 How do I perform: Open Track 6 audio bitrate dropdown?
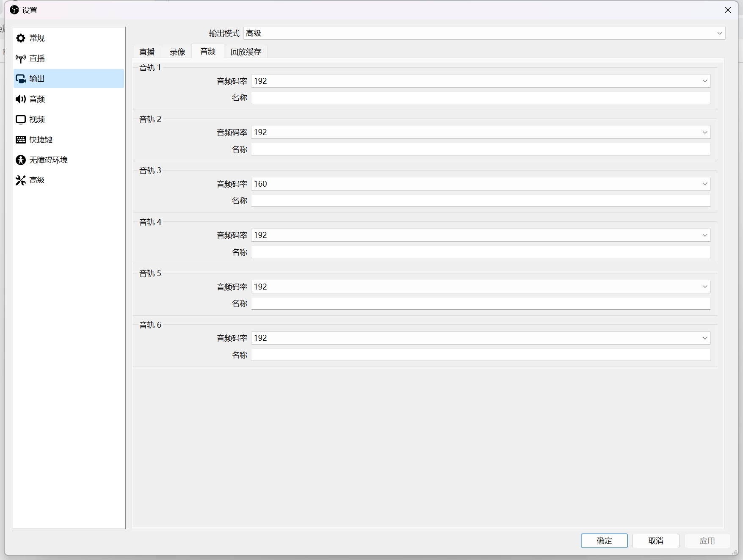[x=481, y=338]
